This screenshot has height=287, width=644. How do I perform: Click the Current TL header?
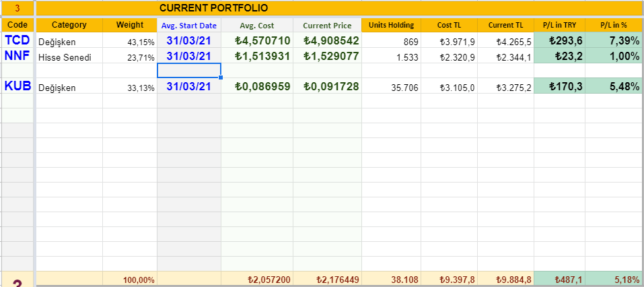tap(505, 25)
